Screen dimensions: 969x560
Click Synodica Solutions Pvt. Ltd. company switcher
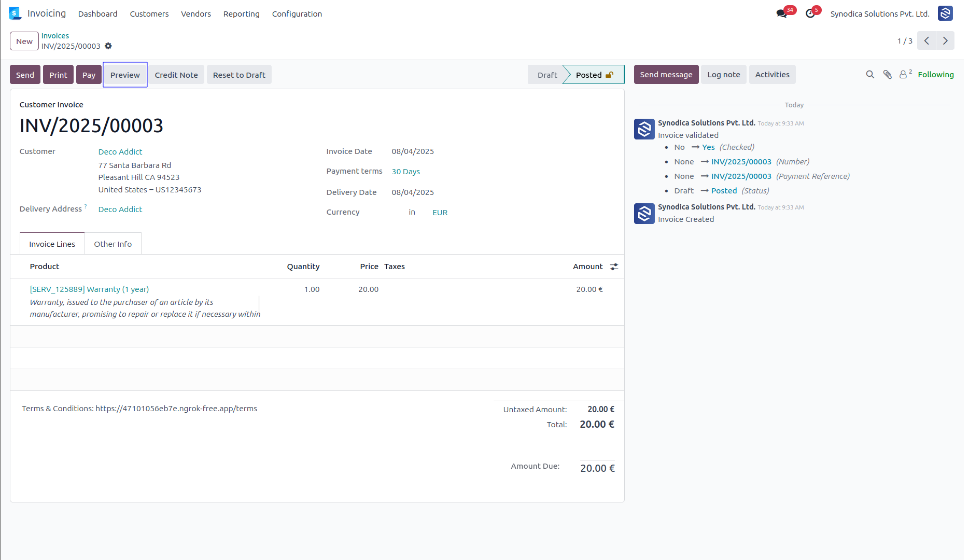(880, 14)
